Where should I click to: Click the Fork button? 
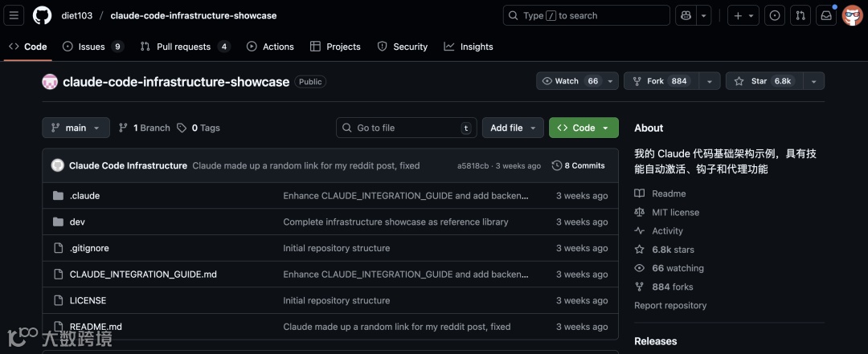point(661,81)
